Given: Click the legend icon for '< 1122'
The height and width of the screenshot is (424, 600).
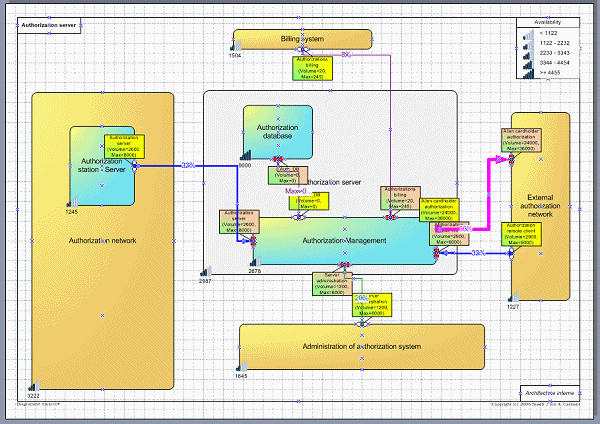Looking at the screenshot, I should pyautogui.click(x=528, y=34).
